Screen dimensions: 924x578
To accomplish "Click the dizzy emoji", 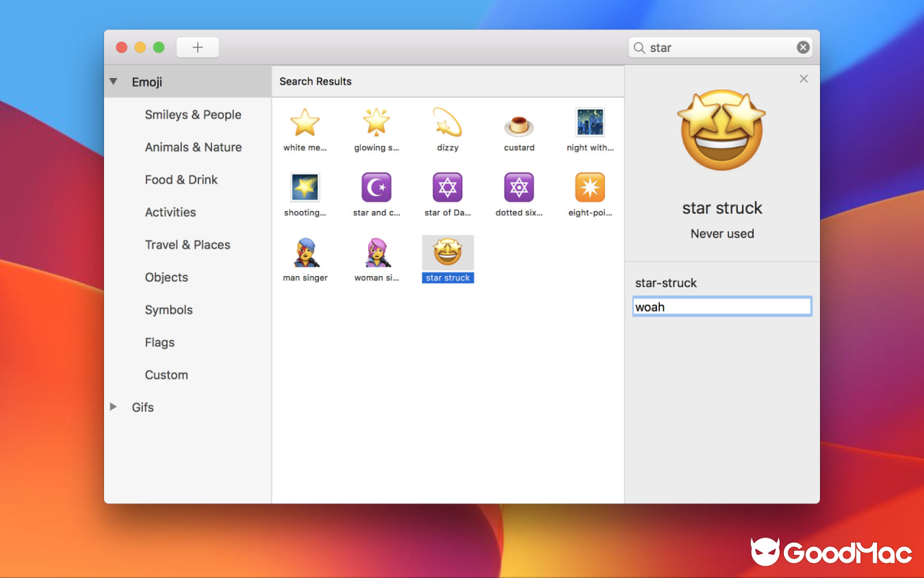I will 448,123.
